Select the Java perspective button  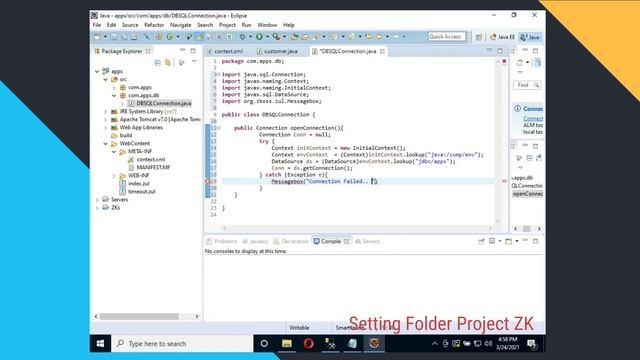530,37
